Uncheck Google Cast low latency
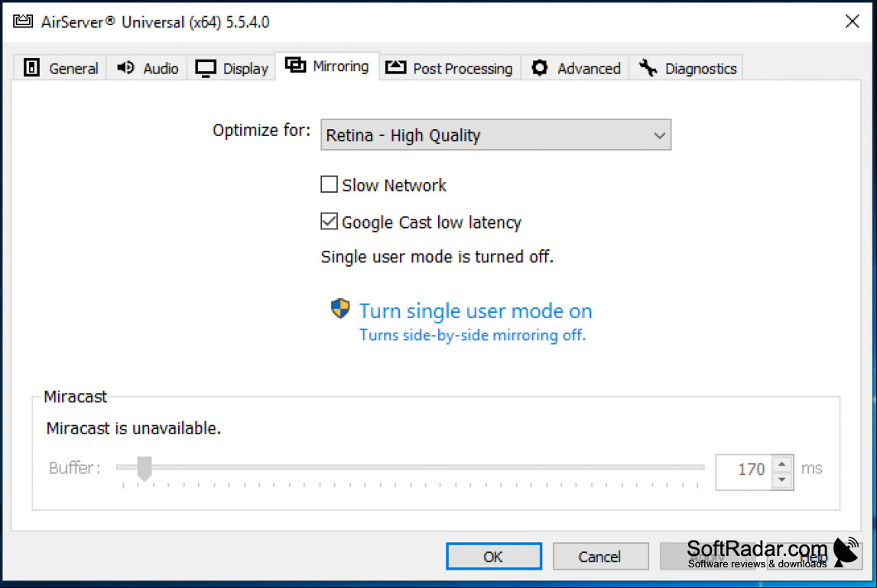 [x=329, y=222]
